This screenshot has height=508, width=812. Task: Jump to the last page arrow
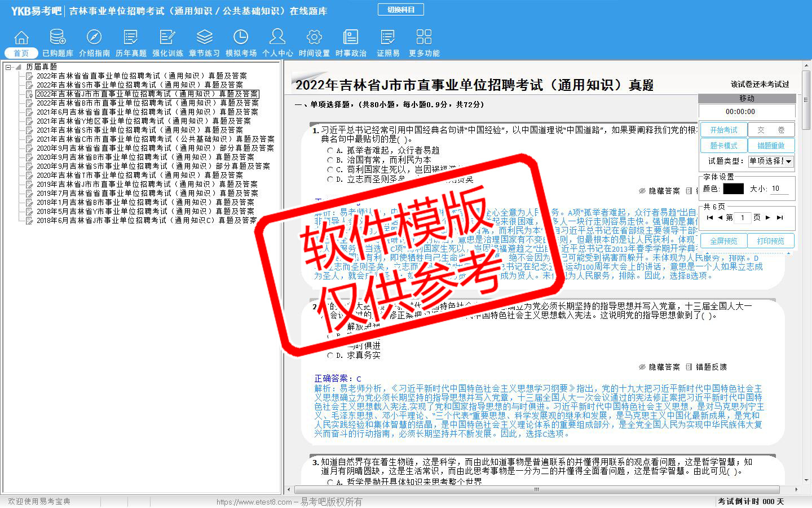[x=779, y=217]
